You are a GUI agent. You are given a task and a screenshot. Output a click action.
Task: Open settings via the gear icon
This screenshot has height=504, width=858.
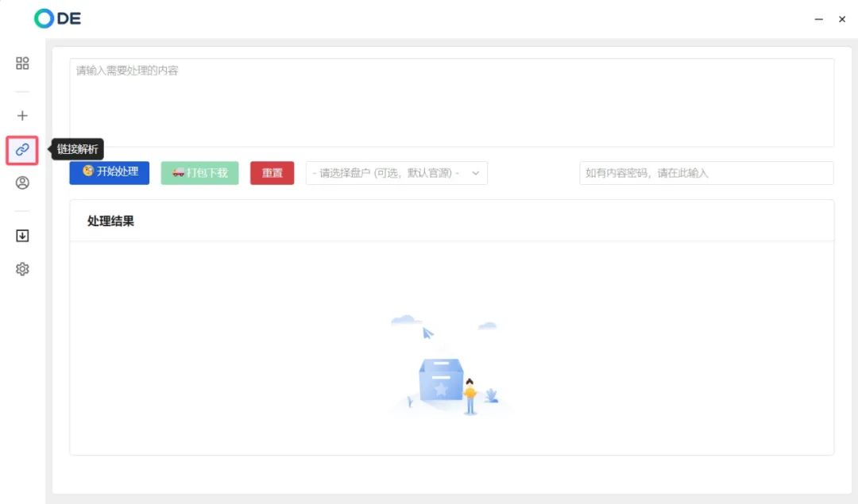pos(22,269)
